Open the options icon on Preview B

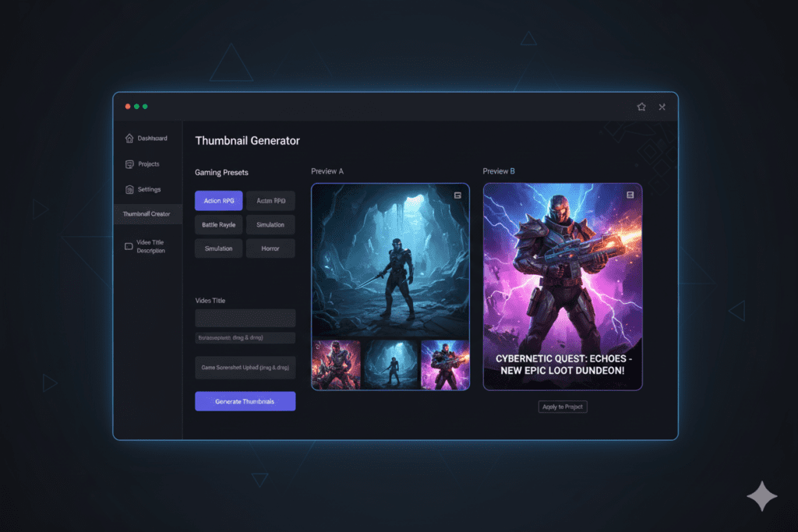631,194
